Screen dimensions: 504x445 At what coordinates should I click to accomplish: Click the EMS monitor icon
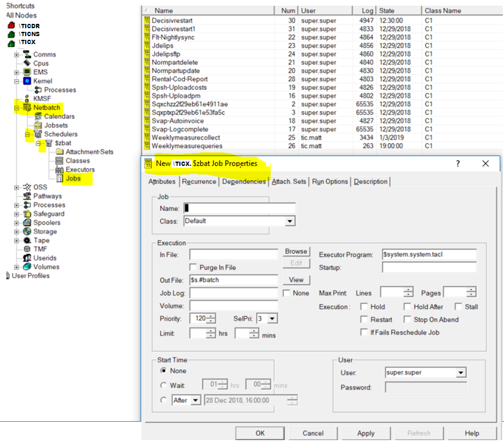coord(28,72)
